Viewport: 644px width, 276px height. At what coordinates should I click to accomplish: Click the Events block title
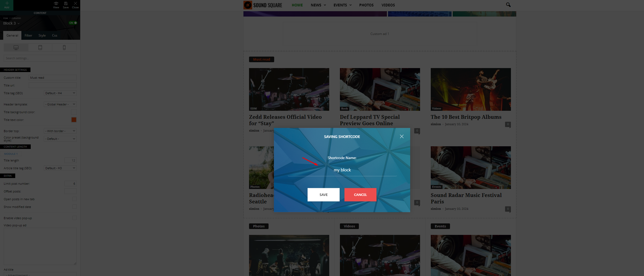(x=440, y=226)
